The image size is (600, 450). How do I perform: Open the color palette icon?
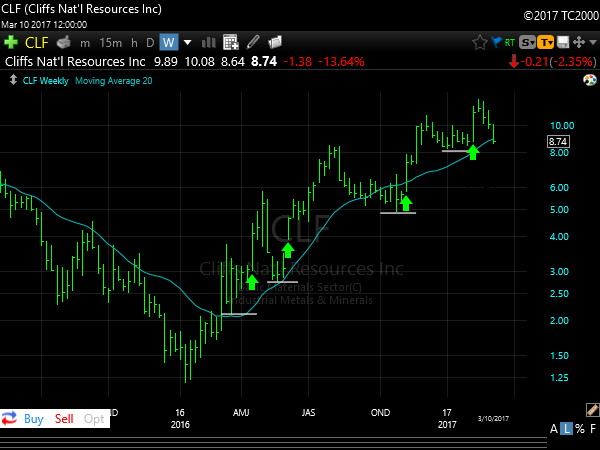pyautogui.click(x=590, y=80)
